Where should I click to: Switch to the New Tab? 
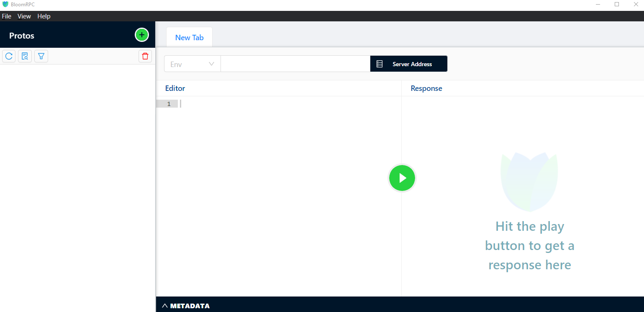189,37
